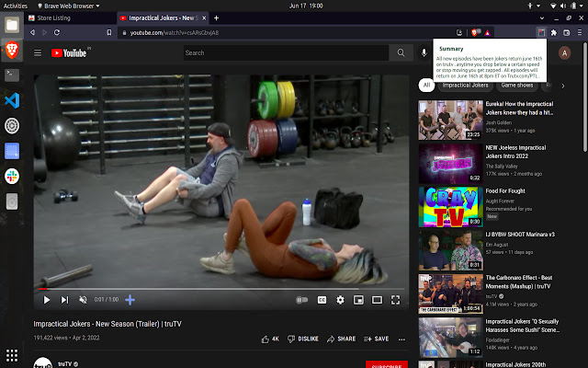Image resolution: width=588 pixels, height=368 pixels.
Task: Reload the current page
Action: (57, 33)
